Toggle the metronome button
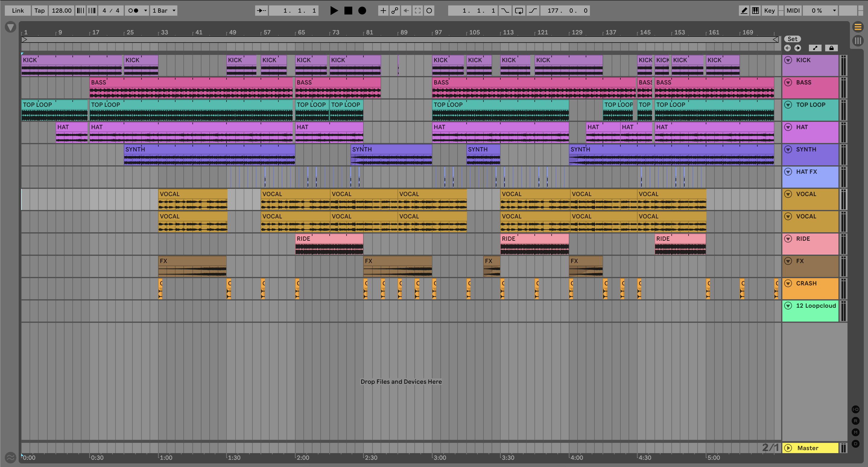The image size is (868, 467). [133, 11]
